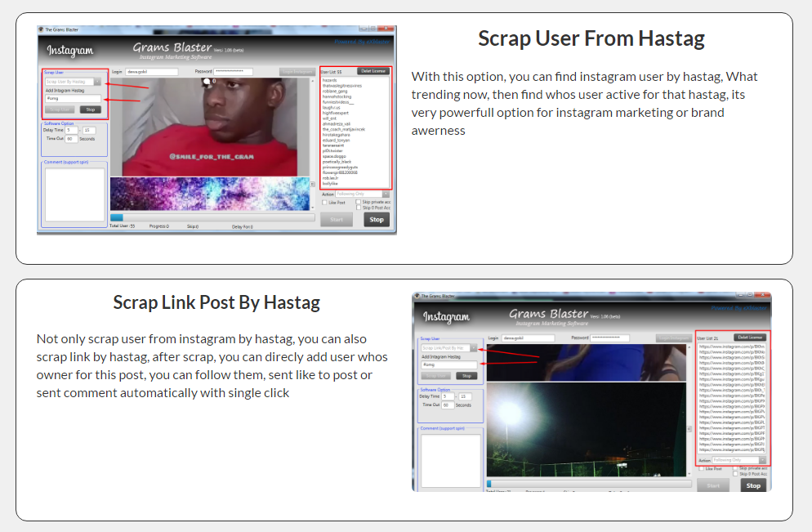Select user "poetically_black" in the user list
Screen dimensions: 812x532
click(337, 162)
